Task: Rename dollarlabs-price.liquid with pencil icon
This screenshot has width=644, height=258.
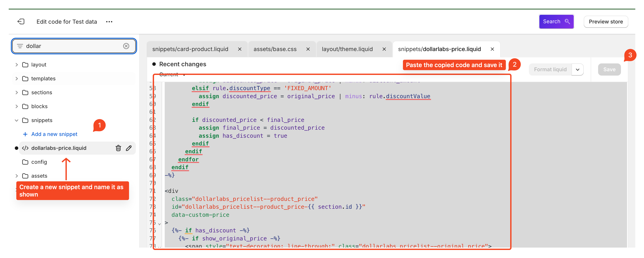Action: click(x=129, y=148)
